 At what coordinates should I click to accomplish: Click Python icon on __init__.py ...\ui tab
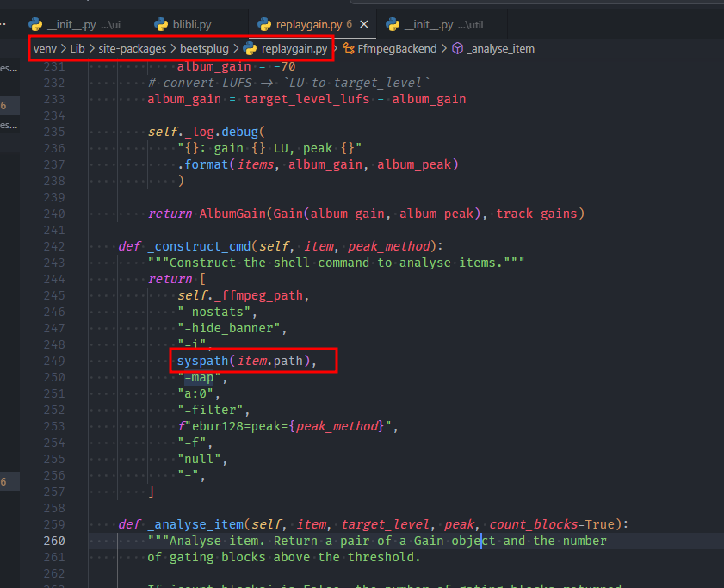(35, 24)
